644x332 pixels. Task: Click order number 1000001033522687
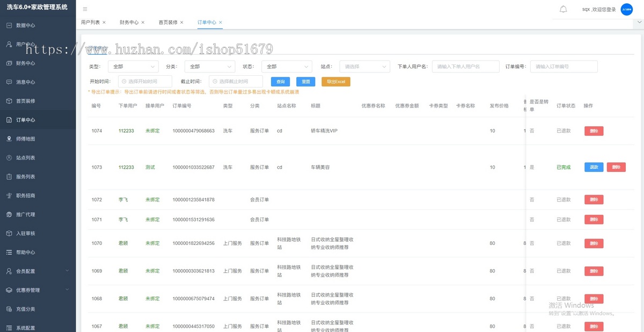click(x=194, y=167)
